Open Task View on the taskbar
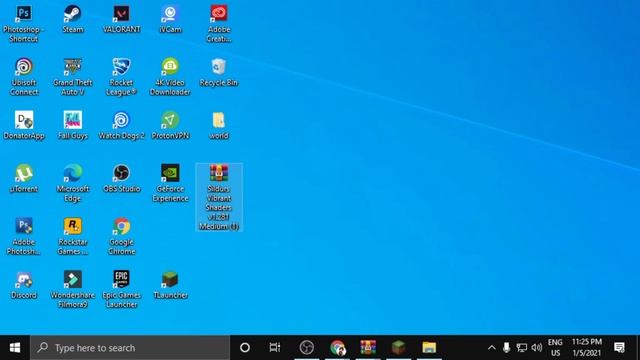This screenshot has height=360, width=640. click(x=275, y=348)
